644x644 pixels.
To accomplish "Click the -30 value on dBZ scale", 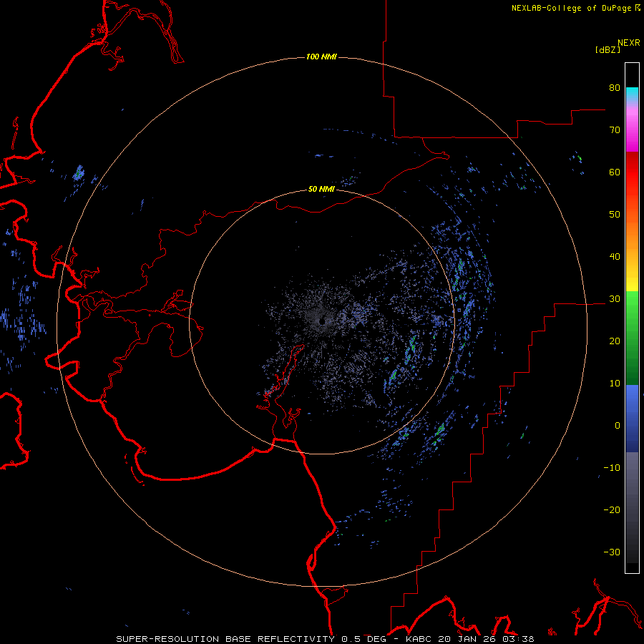I will [612, 552].
